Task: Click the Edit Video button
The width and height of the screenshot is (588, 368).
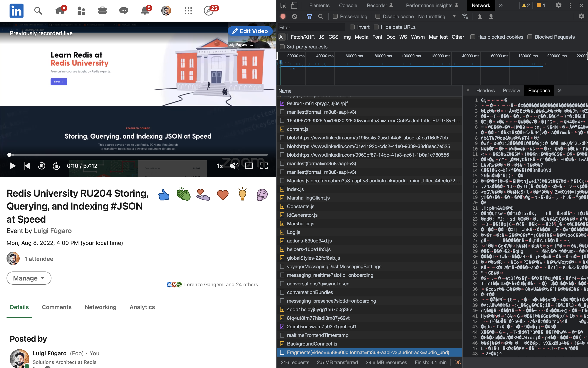Action: pyautogui.click(x=250, y=31)
